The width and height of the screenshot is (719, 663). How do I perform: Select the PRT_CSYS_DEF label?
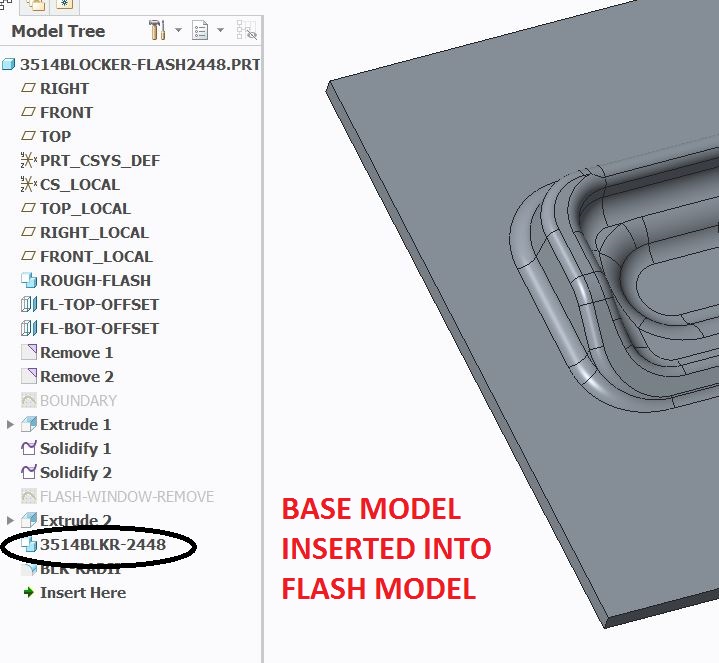point(100,161)
